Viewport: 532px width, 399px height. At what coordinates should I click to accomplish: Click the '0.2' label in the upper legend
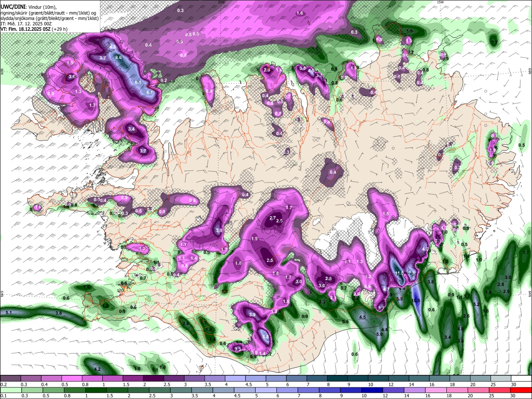pos(4,384)
